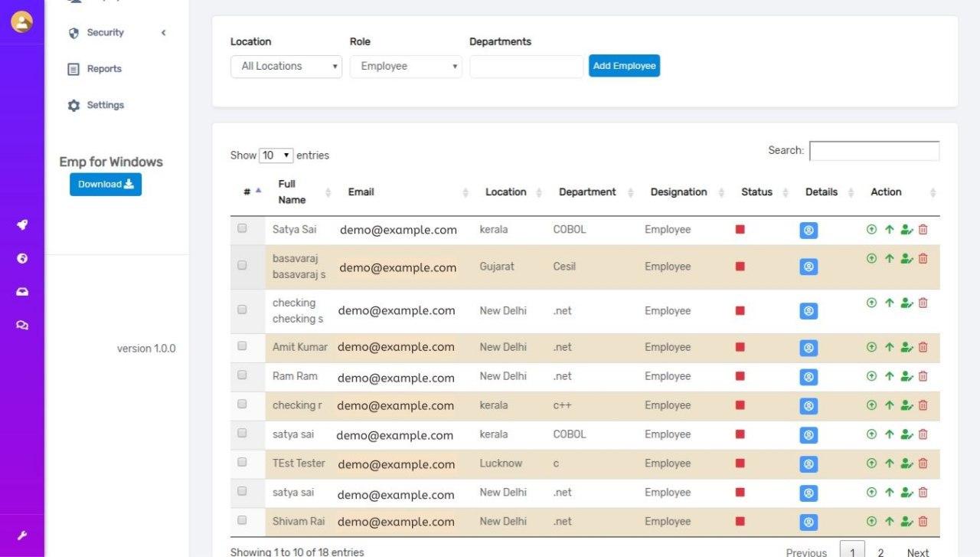This screenshot has width=980, height=557.
Task: Sort by the # column header
Action: pos(248,192)
